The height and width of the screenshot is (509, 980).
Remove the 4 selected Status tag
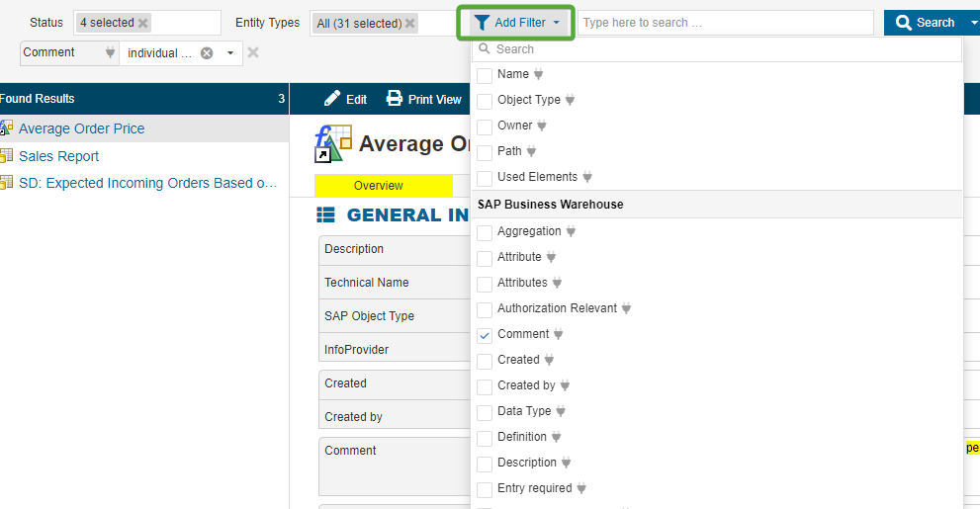tap(143, 23)
